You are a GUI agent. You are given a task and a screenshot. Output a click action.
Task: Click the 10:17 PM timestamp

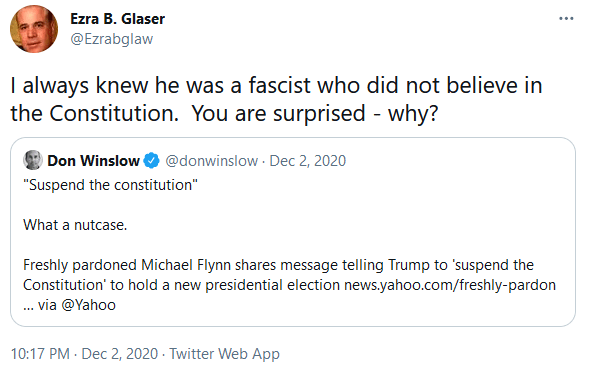(x=40, y=354)
